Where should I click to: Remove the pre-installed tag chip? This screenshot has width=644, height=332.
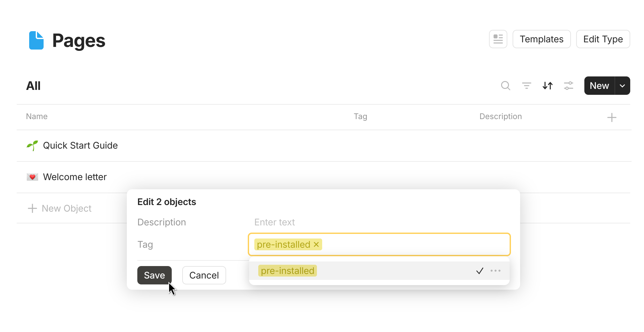[x=316, y=244]
